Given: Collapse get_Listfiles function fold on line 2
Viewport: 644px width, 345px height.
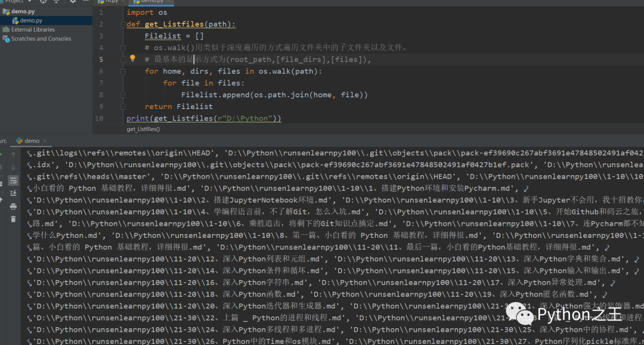Looking at the screenshot, I should click(123, 24).
